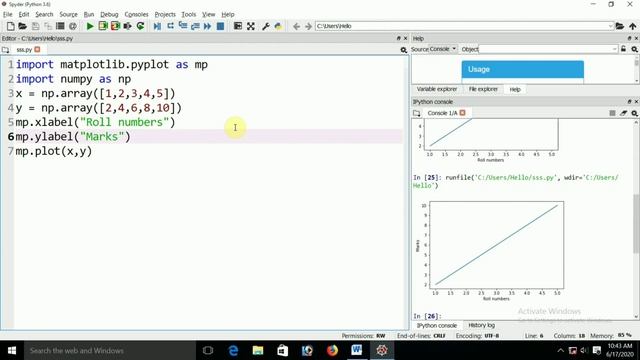Select the IPython console bottom tab
640x360 pixels.
[x=436, y=325]
